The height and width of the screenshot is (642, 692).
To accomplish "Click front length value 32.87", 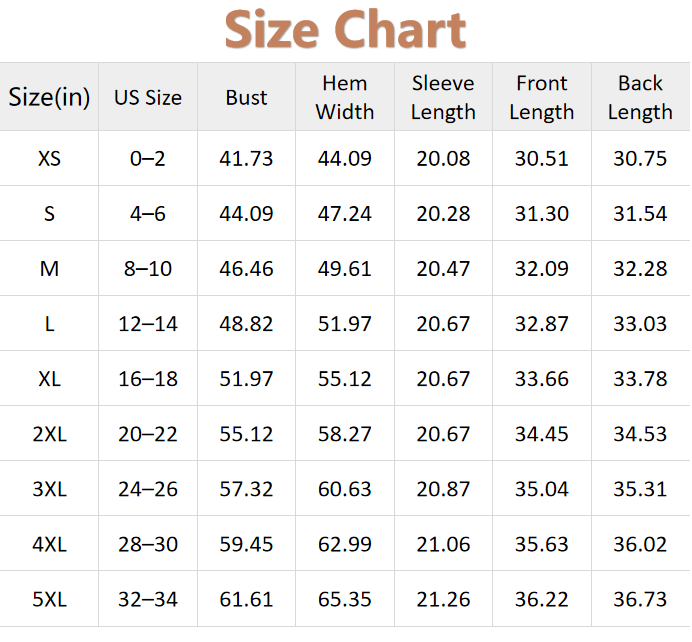I will click(x=541, y=324).
